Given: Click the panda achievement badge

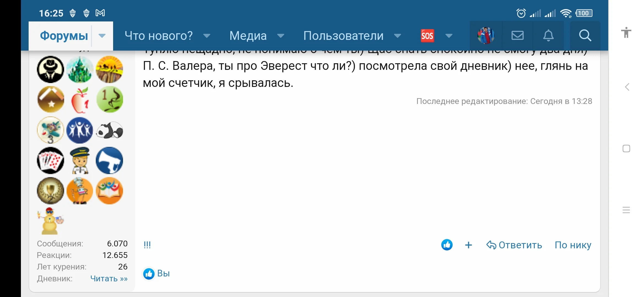Looking at the screenshot, I should [109, 130].
